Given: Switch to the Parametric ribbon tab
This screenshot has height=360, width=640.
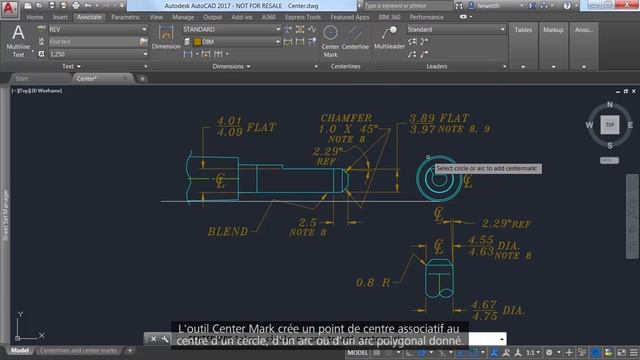Looking at the screenshot, I should coord(126,17).
